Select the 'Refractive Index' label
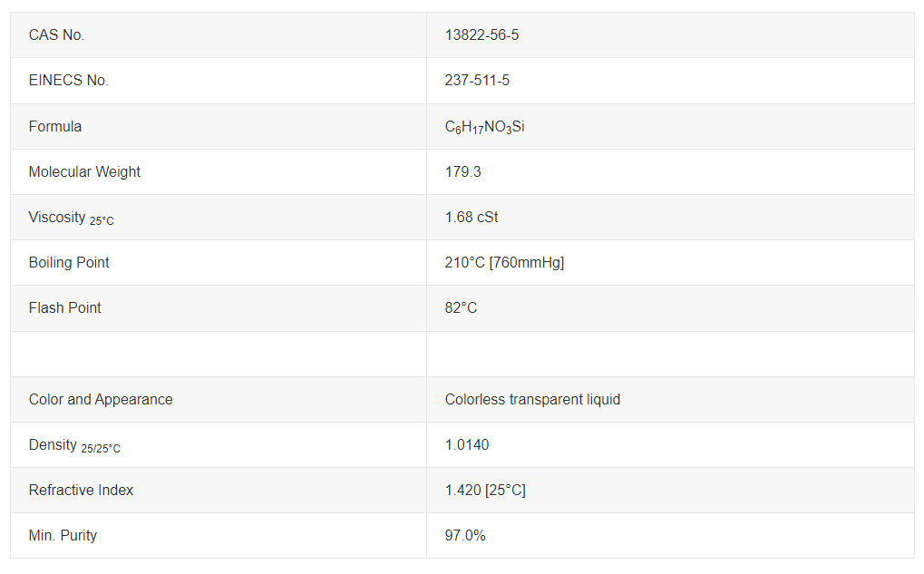 [x=81, y=491]
